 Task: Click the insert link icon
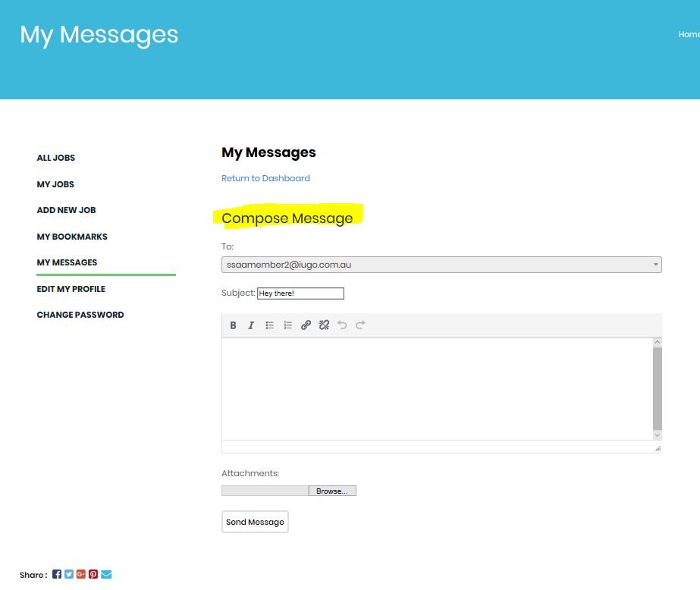click(x=306, y=325)
